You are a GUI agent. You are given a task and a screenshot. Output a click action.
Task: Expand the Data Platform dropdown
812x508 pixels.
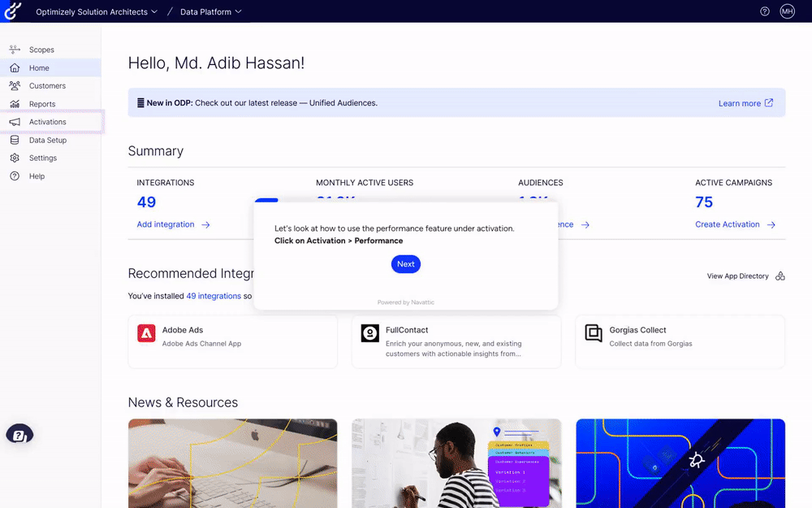click(x=210, y=12)
